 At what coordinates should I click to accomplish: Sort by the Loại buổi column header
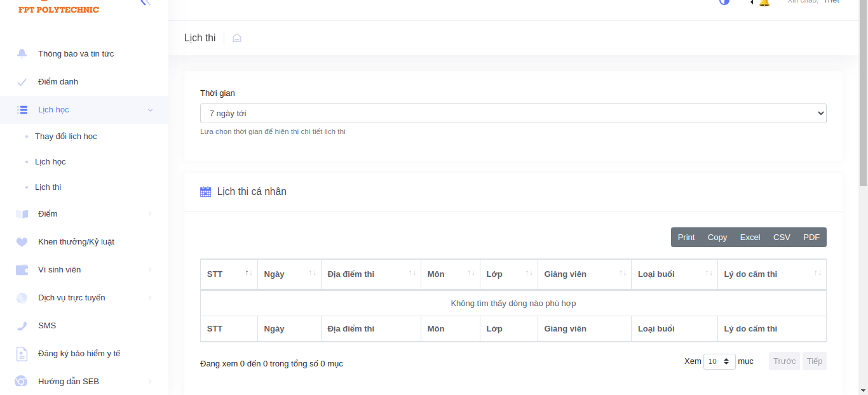675,274
